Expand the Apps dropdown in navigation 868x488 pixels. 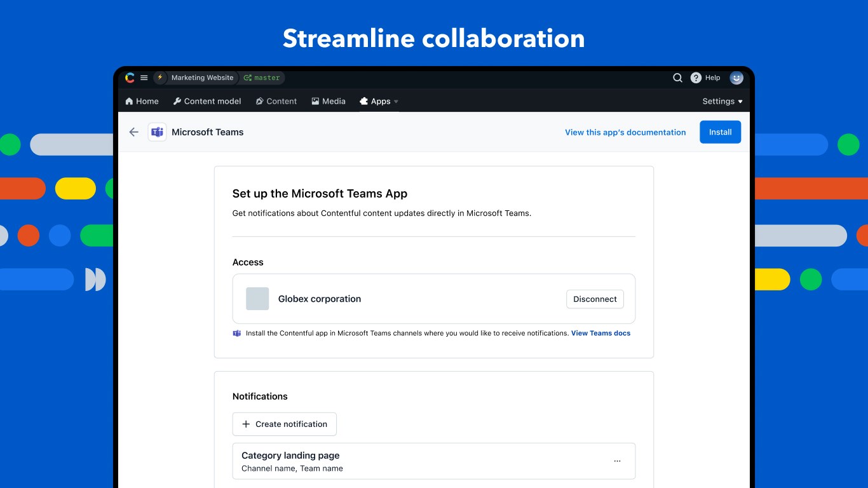(x=379, y=102)
